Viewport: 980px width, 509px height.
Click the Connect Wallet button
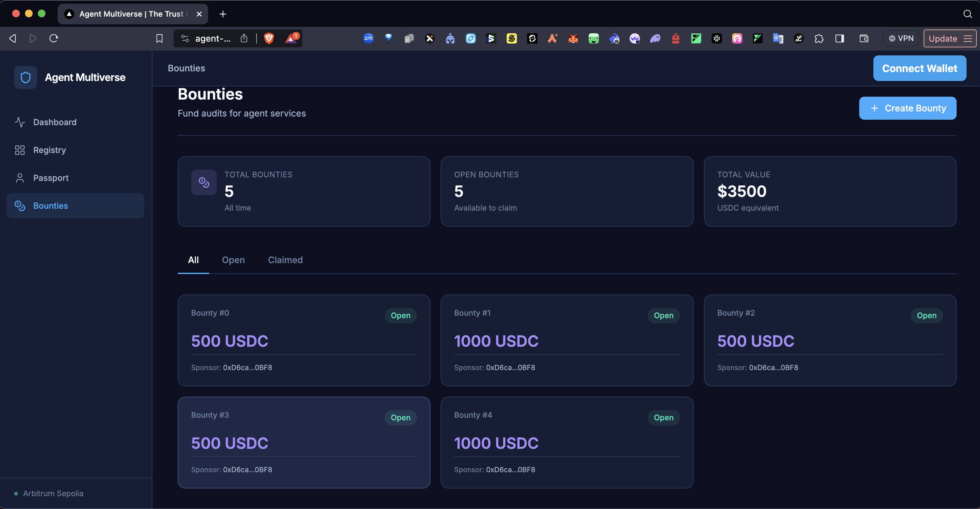pyautogui.click(x=919, y=69)
